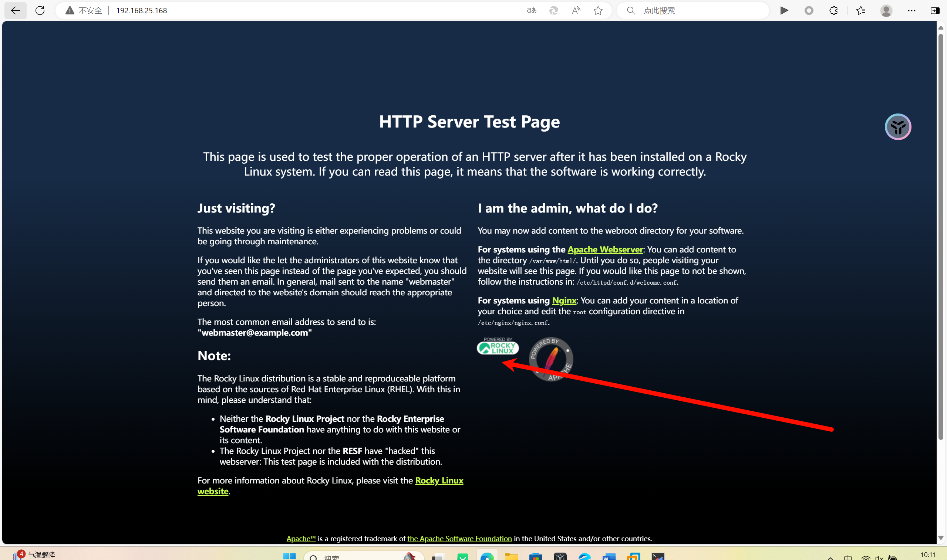Open the Settings and more menu

pos(911,11)
